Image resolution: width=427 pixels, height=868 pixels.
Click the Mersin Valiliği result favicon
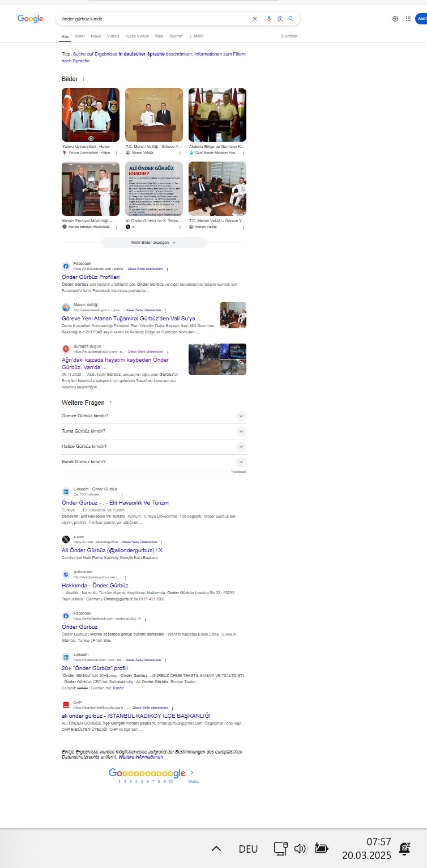66,307
